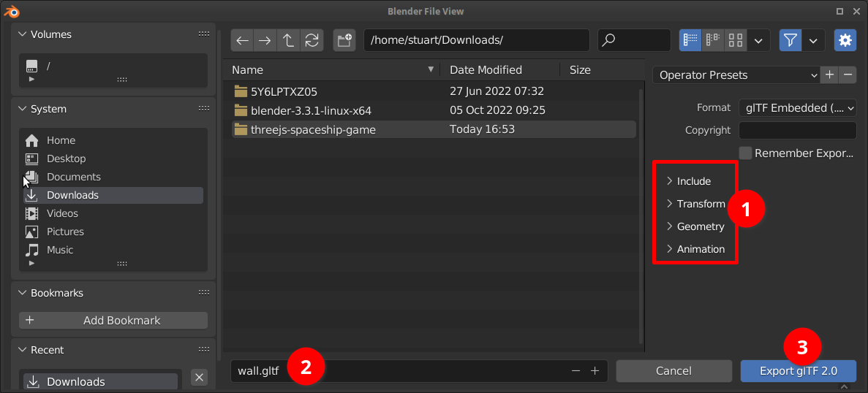The width and height of the screenshot is (868, 393).
Task: Remove the operator preset
Action: (848, 75)
